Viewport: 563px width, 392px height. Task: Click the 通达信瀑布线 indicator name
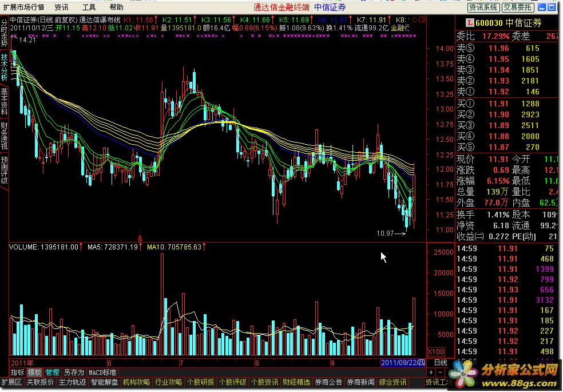tap(100, 20)
